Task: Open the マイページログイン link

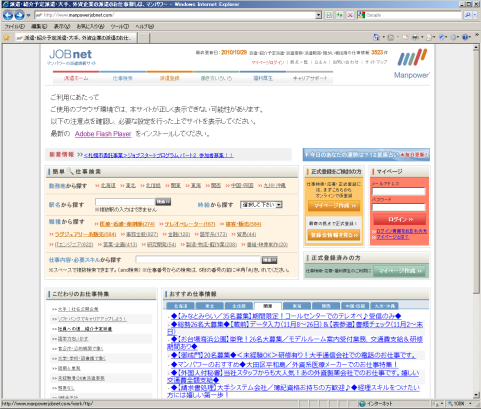Action: (268, 62)
